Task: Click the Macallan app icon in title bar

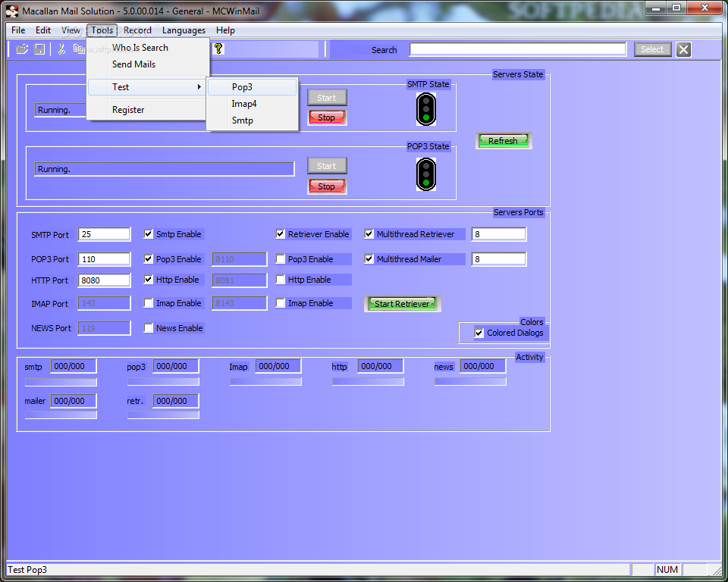Action: click(12, 11)
